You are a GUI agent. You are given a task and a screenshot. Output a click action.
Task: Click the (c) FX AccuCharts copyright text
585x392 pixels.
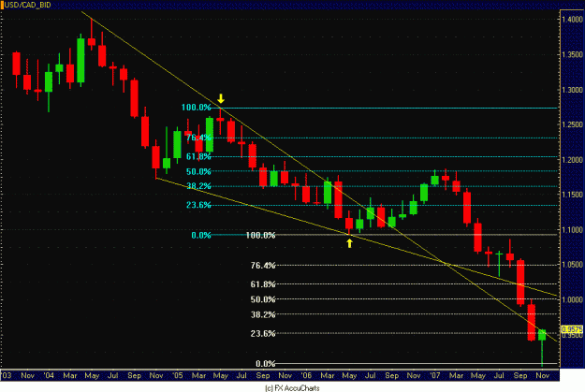pos(292,388)
